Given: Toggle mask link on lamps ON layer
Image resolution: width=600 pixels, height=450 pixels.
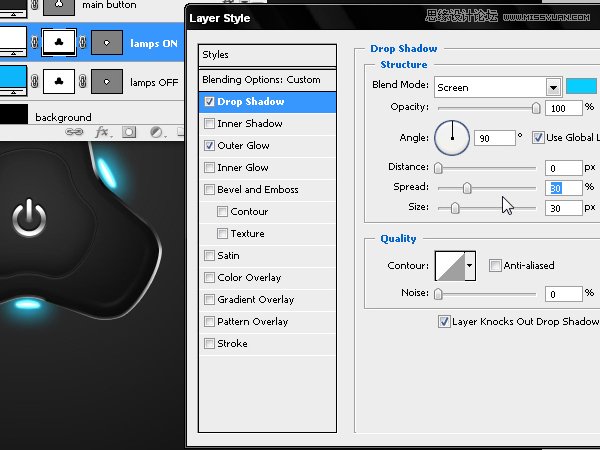Looking at the screenshot, I should click(x=34, y=42).
